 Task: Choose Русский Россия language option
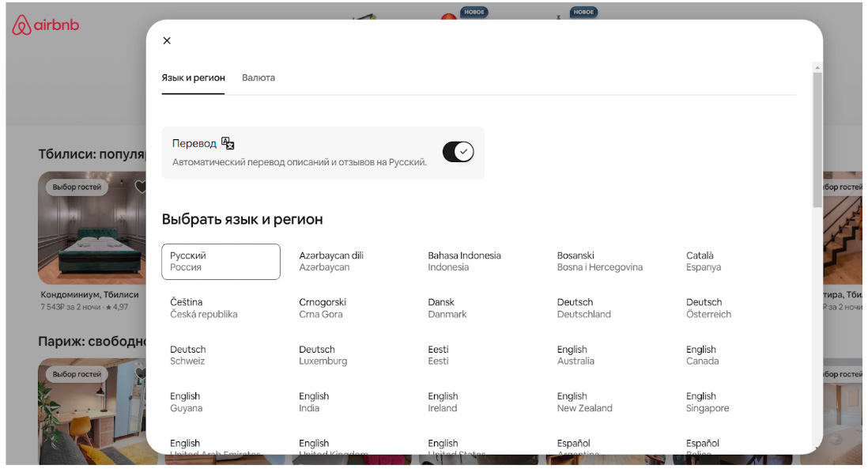(221, 262)
